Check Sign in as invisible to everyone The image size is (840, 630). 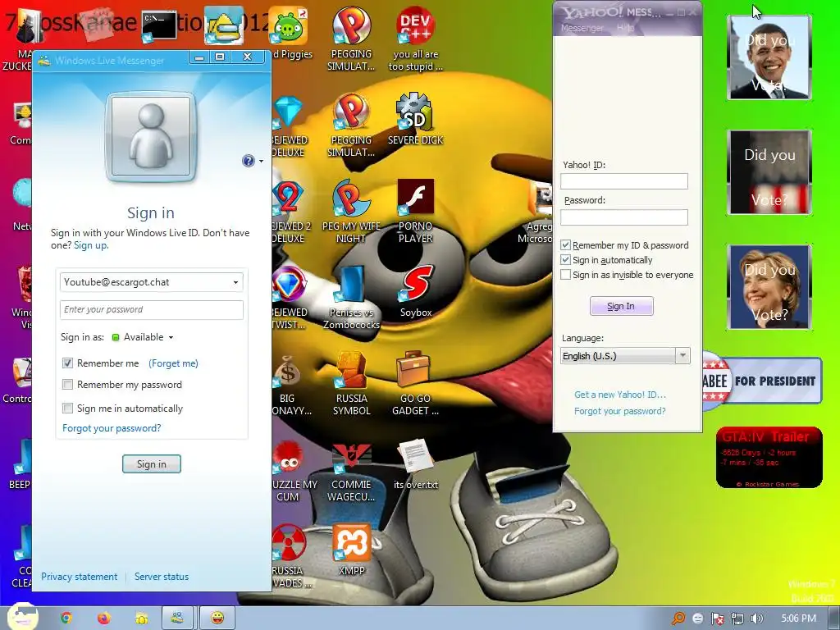(x=565, y=275)
